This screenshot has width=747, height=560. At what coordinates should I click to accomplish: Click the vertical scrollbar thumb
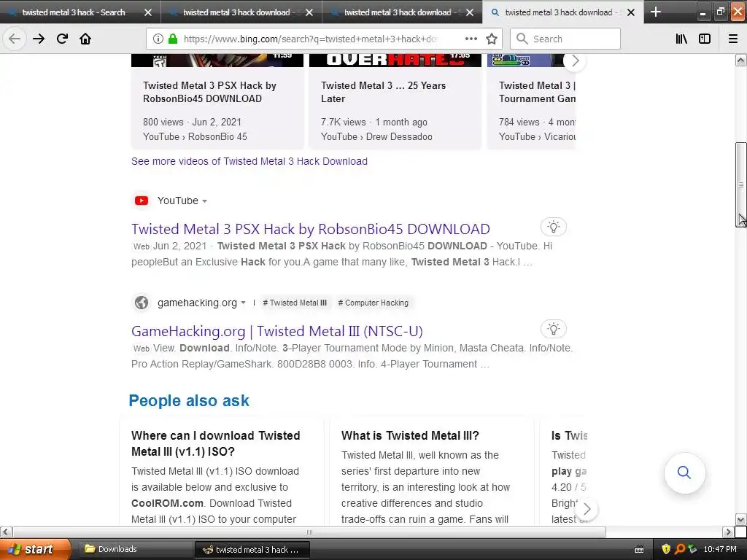(740, 184)
